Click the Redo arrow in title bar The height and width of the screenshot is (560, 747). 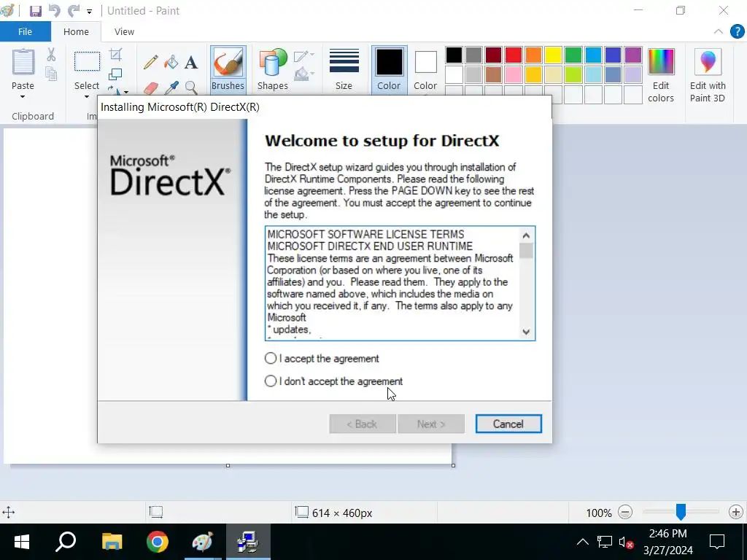click(74, 10)
